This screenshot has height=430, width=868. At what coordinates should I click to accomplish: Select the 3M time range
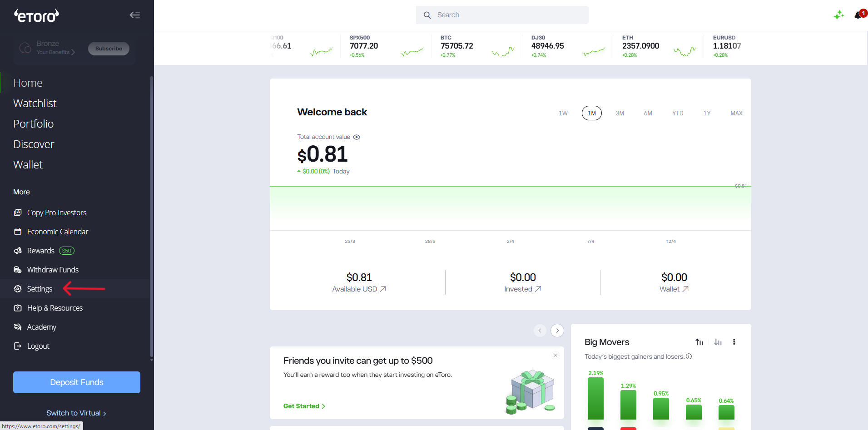pyautogui.click(x=620, y=113)
